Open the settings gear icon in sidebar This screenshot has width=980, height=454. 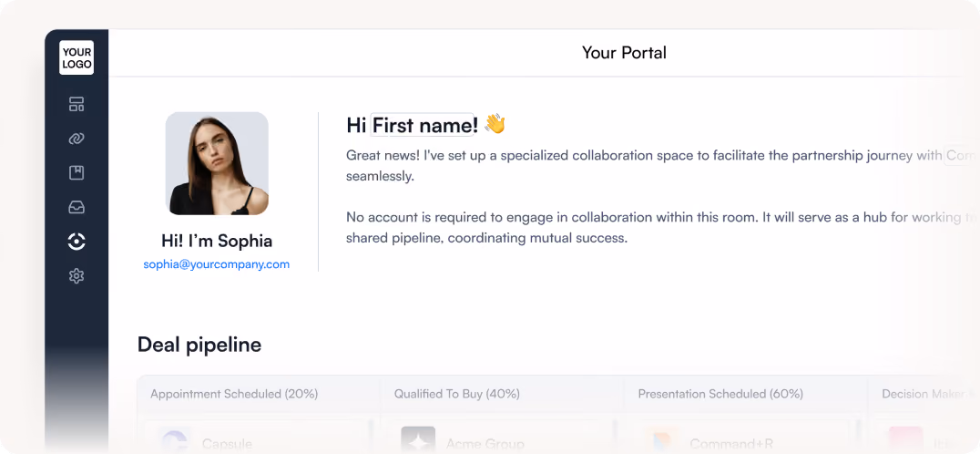(x=77, y=276)
